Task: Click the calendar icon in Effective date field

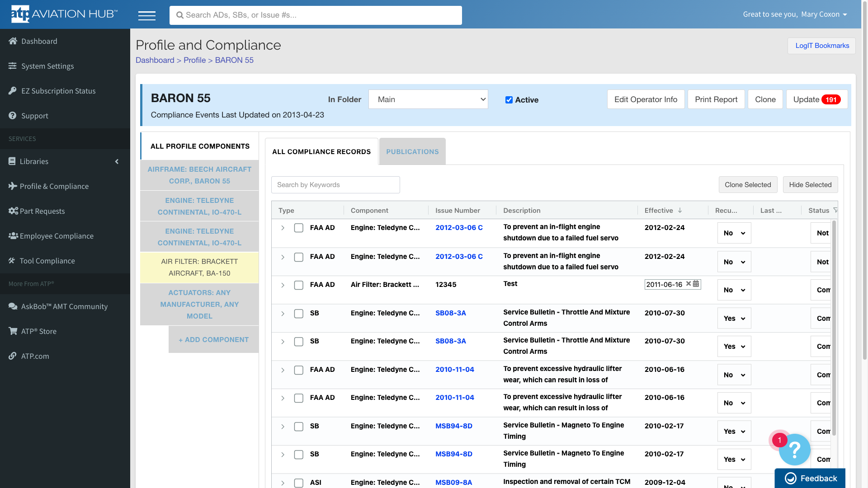Action: tap(696, 284)
